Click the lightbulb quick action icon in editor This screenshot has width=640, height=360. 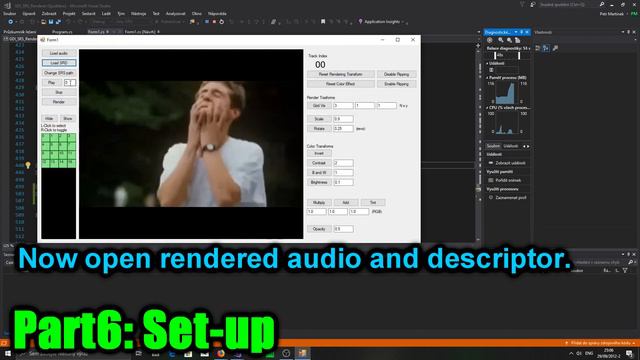28,165
